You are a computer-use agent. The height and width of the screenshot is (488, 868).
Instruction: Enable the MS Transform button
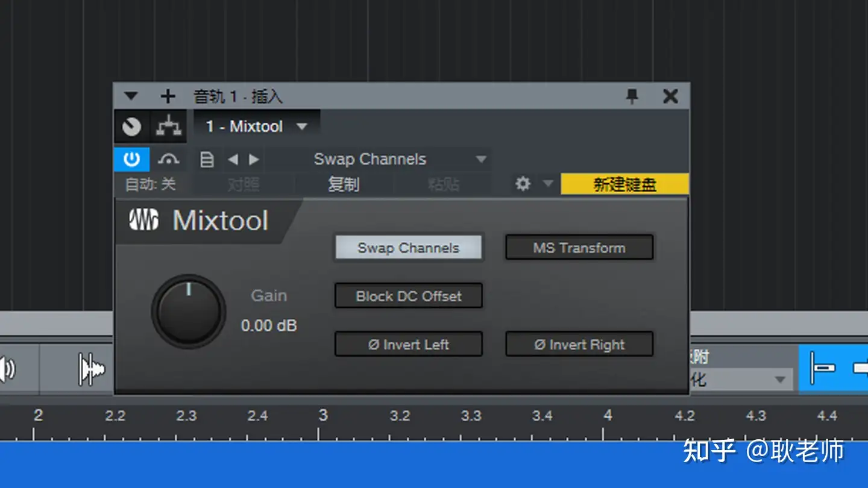pyautogui.click(x=579, y=248)
